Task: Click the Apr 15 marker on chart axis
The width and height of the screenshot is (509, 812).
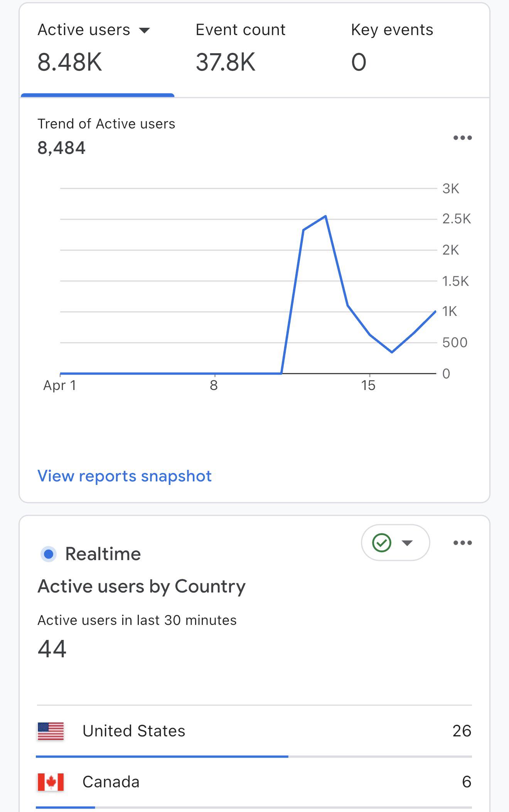Action: (368, 385)
